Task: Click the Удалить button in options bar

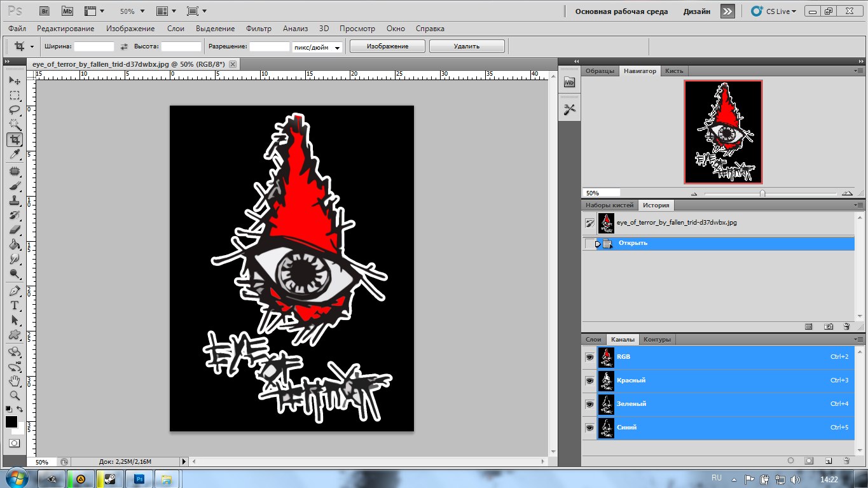Action: click(467, 46)
